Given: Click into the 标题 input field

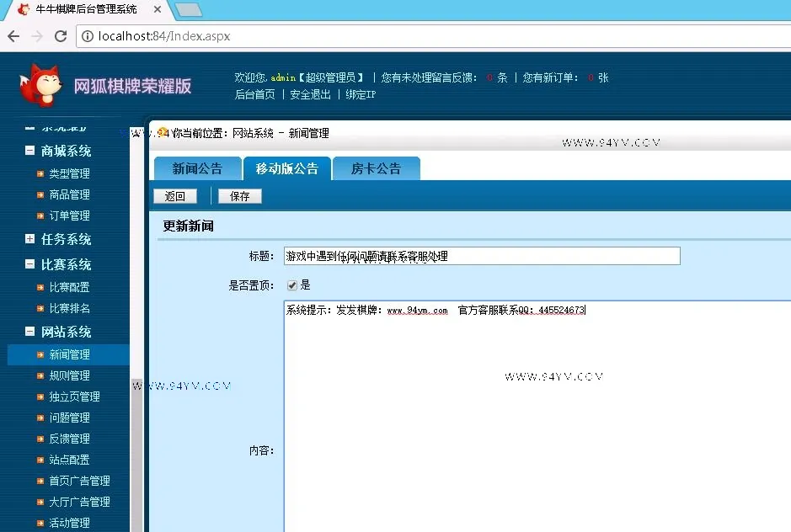Looking at the screenshot, I should pyautogui.click(x=482, y=256).
